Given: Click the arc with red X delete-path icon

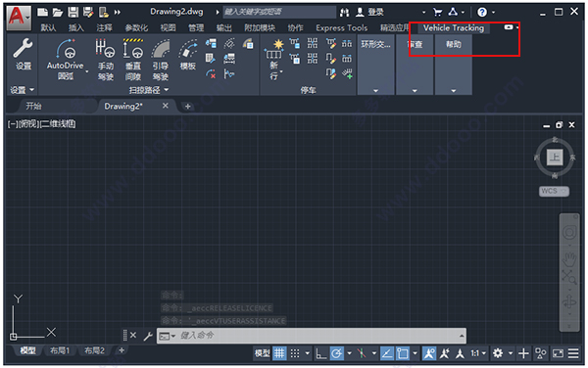Looking at the screenshot, I should tap(211, 73).
